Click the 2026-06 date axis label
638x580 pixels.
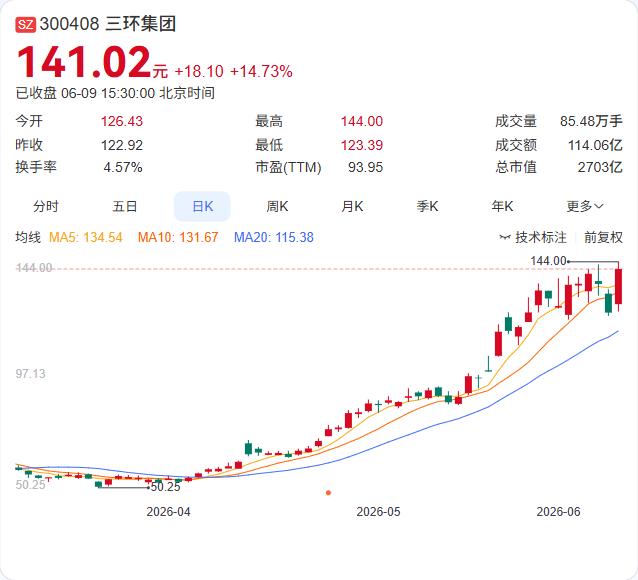(x=558, y=512)
